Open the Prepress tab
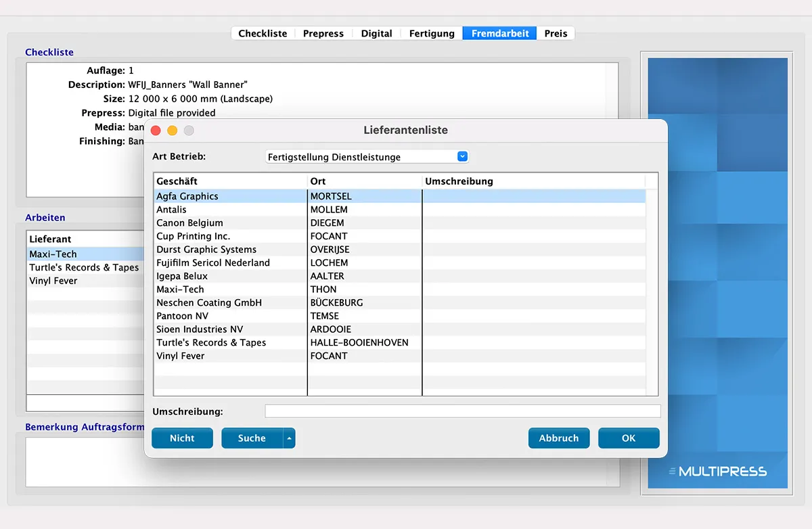812x529 pixels. [x=323, y=33]
